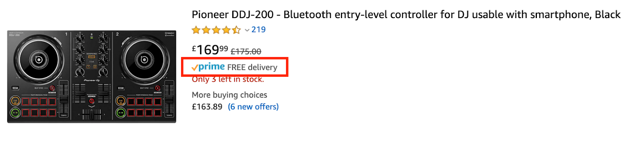Viewport: 644px width, 152px height.
Task: Open the Pioneer DDJ-200 product title
Action: point(406,15)
